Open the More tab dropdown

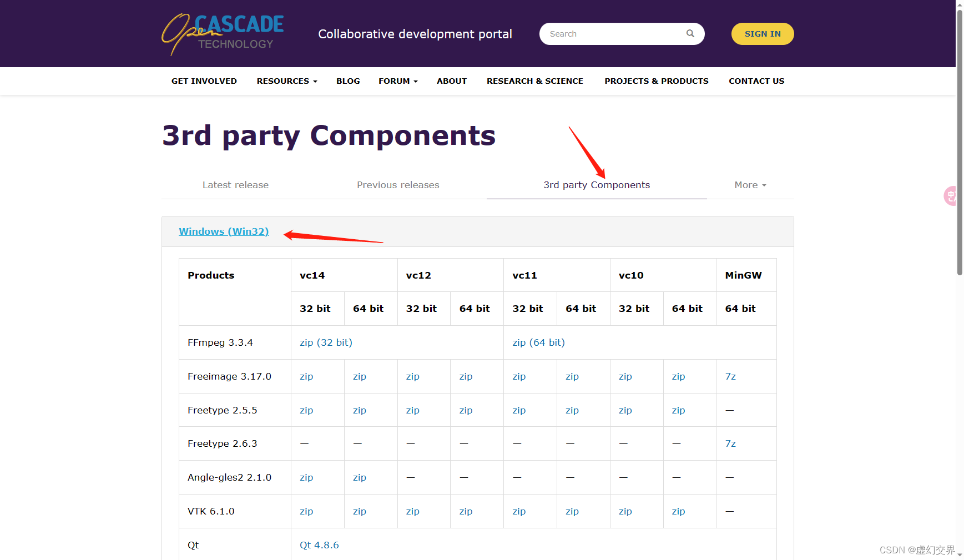point(749,185)
